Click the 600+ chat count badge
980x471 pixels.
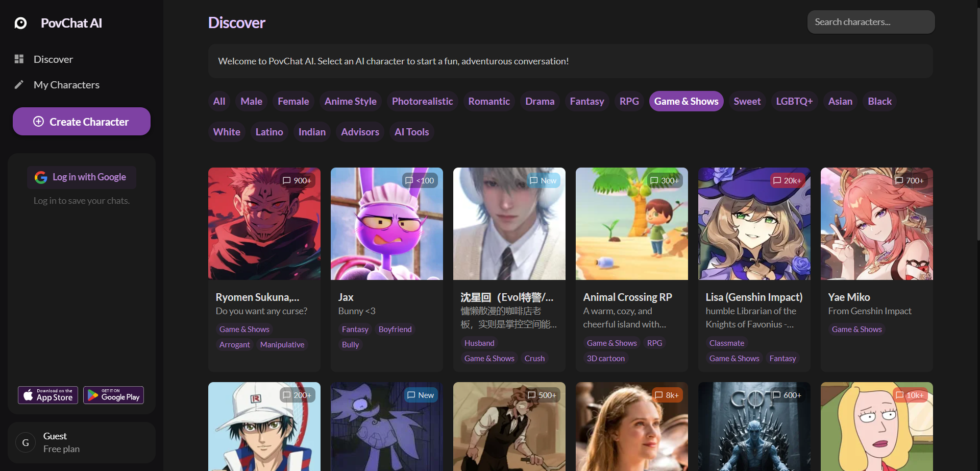(787, 395)
